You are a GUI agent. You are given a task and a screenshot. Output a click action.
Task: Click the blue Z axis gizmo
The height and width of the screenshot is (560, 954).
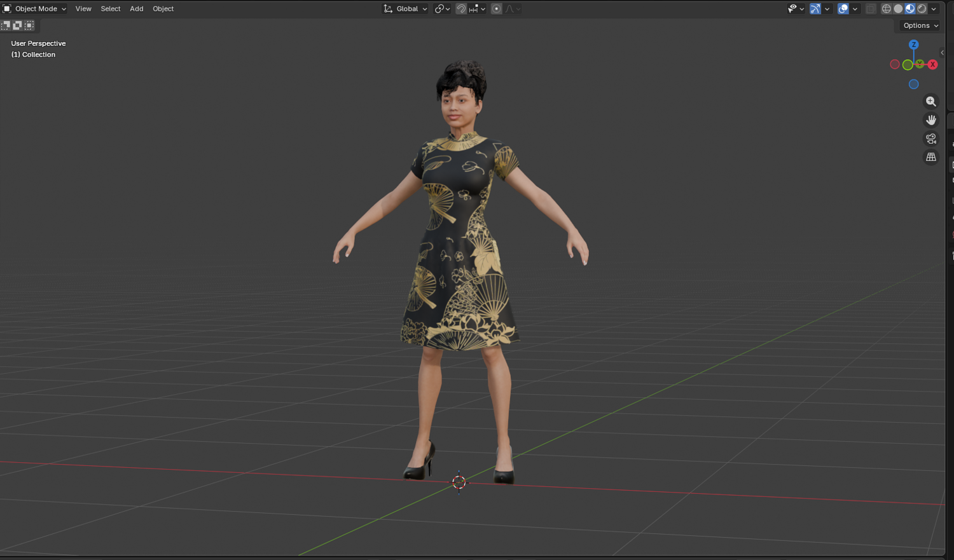[914, 44]
